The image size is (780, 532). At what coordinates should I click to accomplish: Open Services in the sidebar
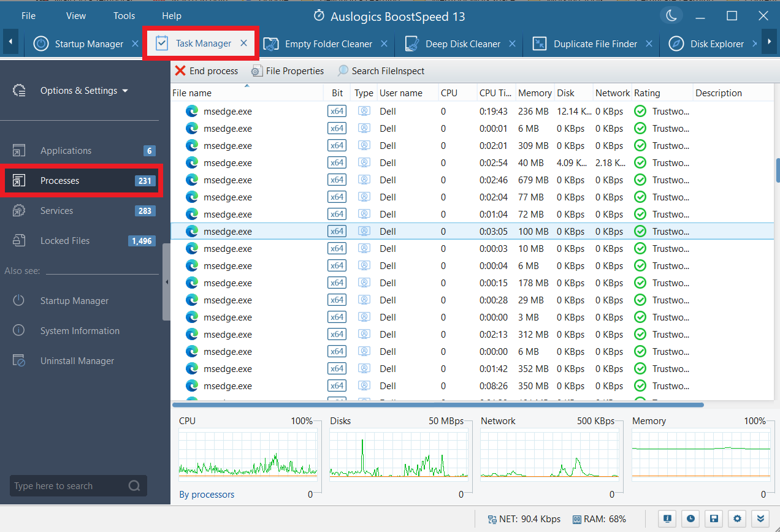[57, 211]
